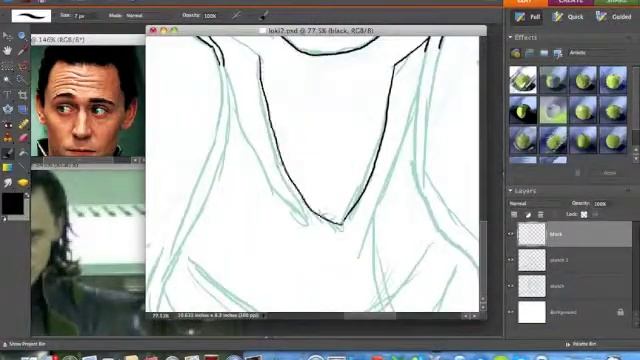Select the Smart Brush tool
Screen dimensions: 640x360
tap(23, 153)
